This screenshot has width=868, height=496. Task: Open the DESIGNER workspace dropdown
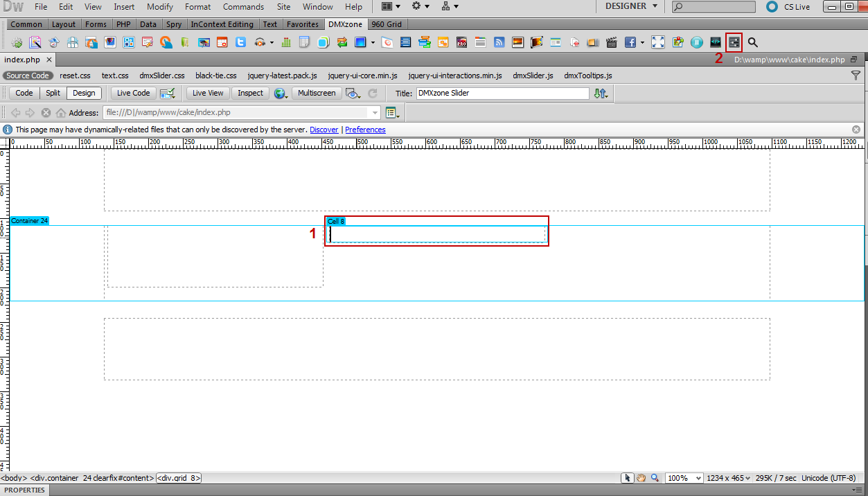(631, 6)
